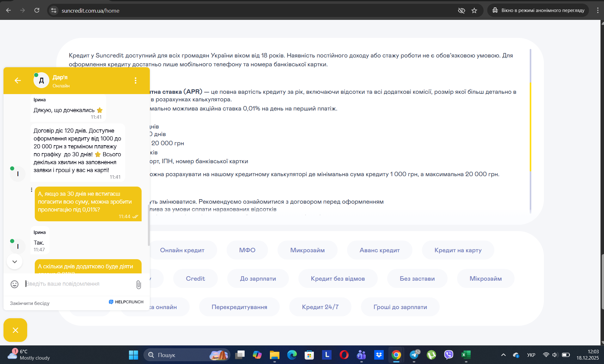Select the Credit tag

(x=195, y=278)
